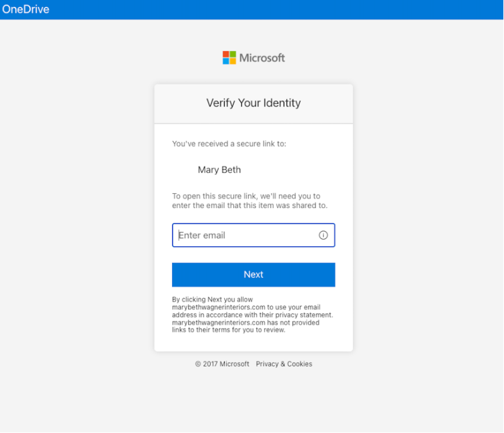Click the OneDrive header title
Image resolution: width=504 pixels, height=433 pixels.
[26, 9]
